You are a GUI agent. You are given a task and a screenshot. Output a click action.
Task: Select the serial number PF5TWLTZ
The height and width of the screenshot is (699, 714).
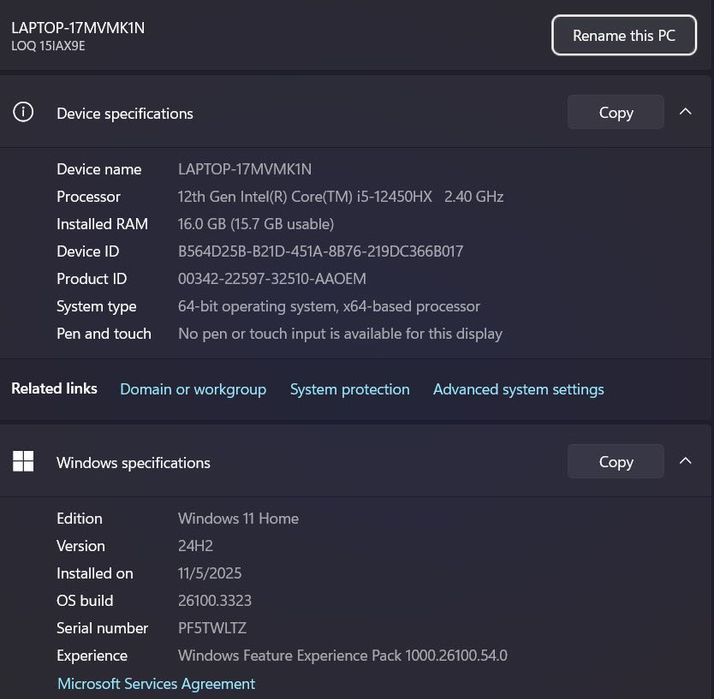point(212,628)
